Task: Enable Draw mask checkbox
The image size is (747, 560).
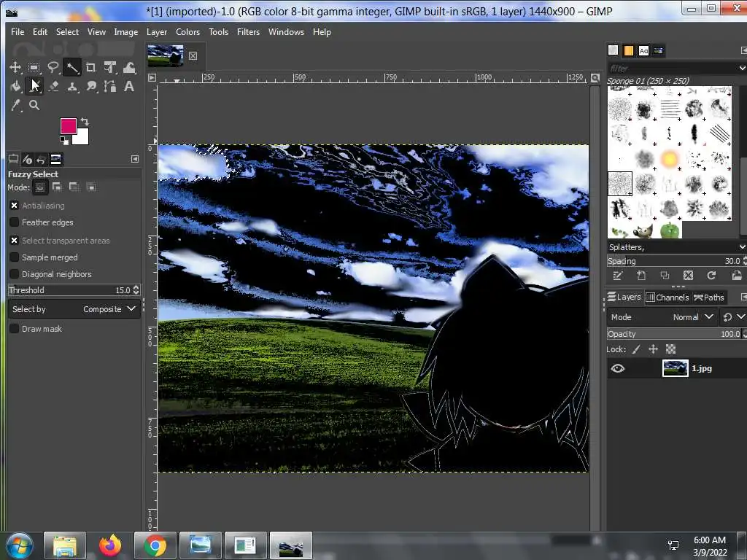Action: pos(15,329)
